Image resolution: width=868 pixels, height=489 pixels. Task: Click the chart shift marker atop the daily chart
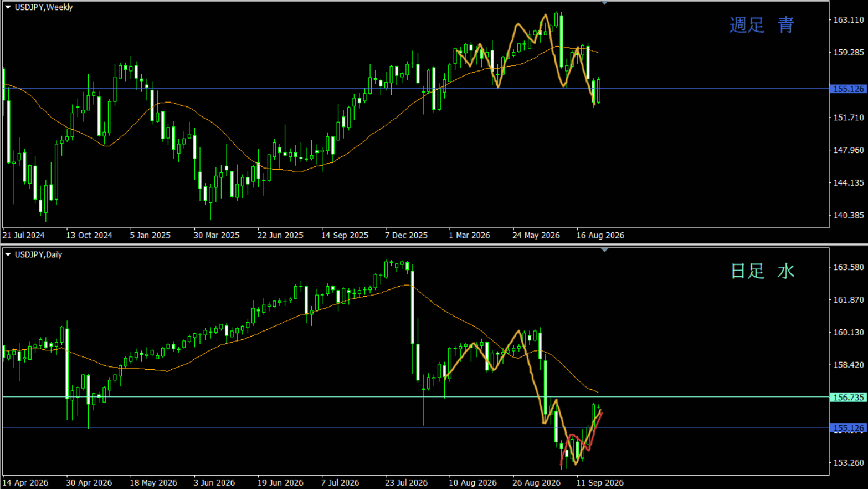click(604, 250)
